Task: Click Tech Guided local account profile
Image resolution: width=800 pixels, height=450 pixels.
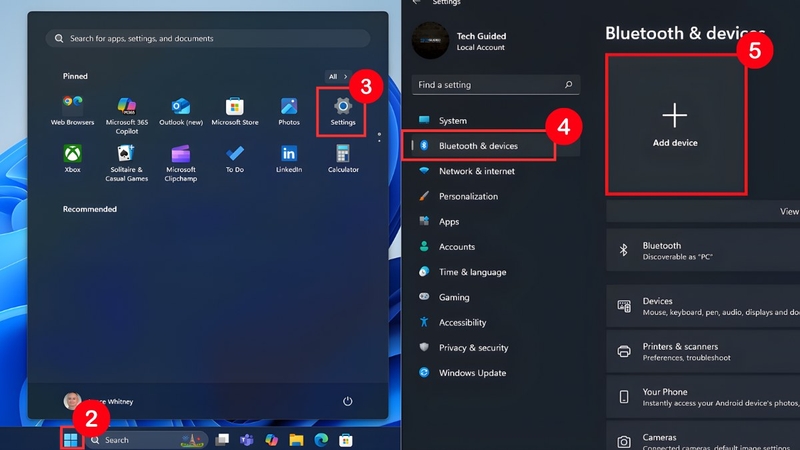Action: 460,41
